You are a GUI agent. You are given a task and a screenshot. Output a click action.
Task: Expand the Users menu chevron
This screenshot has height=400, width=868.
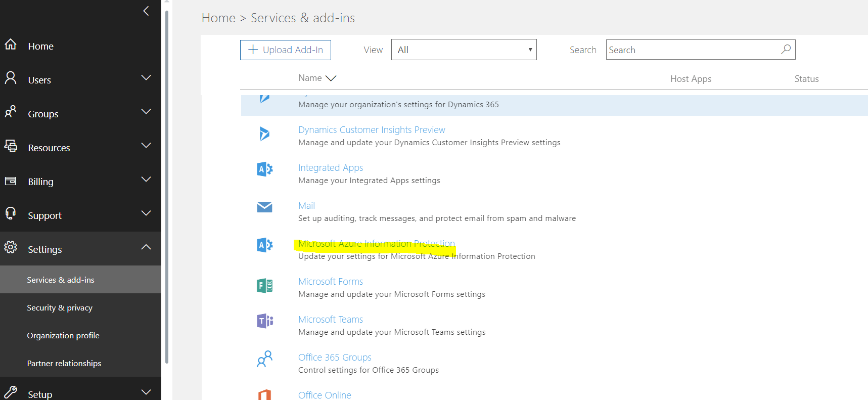pyautogui.click(x=146, y=78)
